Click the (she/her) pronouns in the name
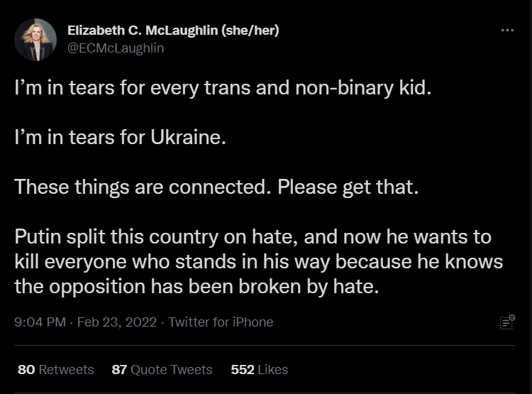 255,31
